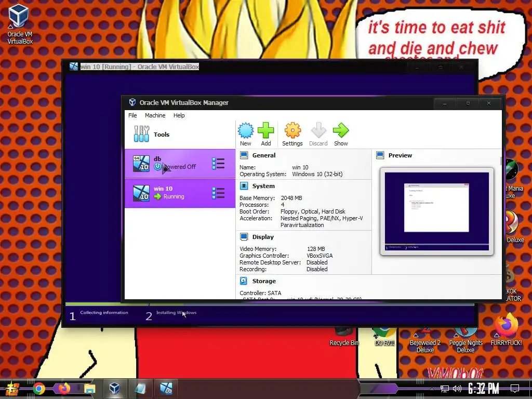Click the db machine Windows 10 icon

tap(141, 164)
